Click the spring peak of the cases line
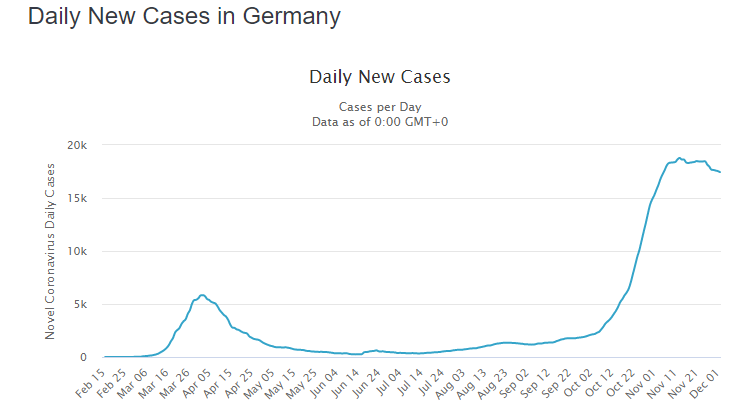The image size is (756, 410). (x=202, y=295)
